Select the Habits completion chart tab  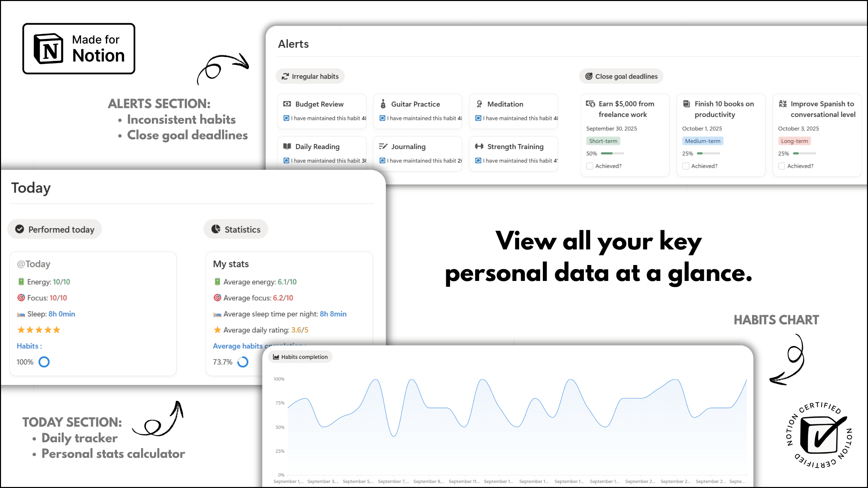click(300, 357)
